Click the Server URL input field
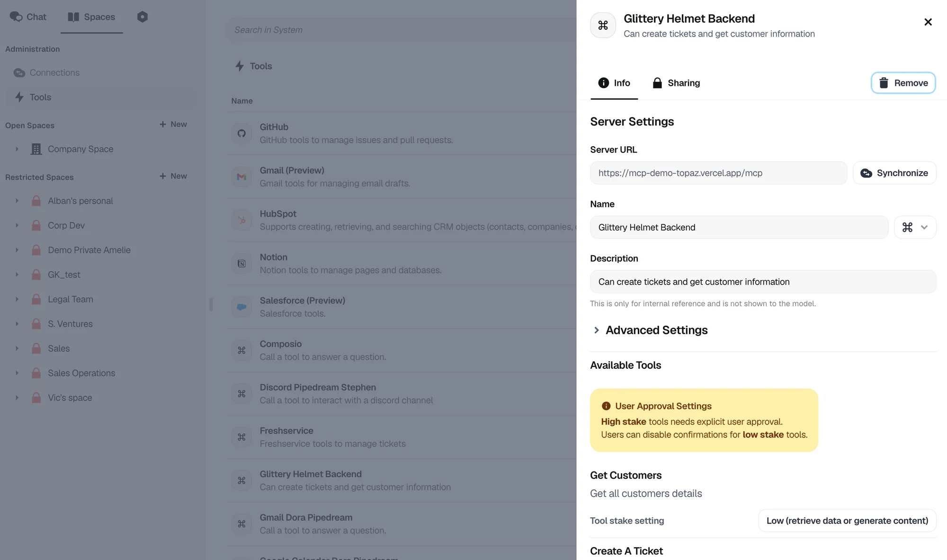 pyautogui.click(x=718, y=173)
